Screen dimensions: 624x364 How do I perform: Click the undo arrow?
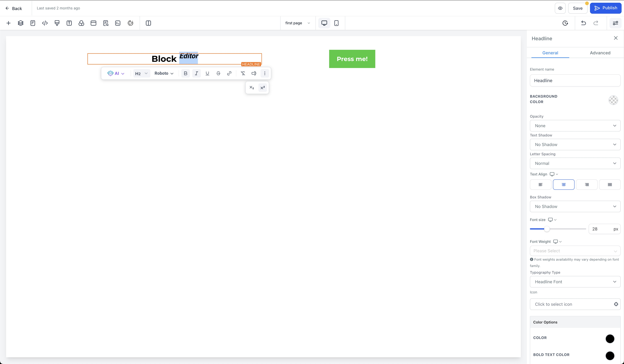click(583, 23)
